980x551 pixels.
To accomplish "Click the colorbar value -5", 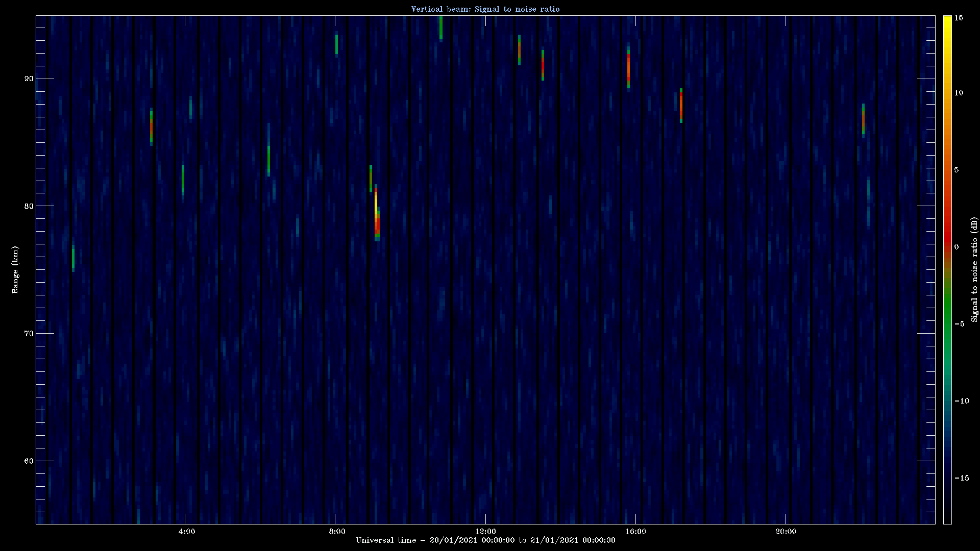I will [x=959, y=324].
